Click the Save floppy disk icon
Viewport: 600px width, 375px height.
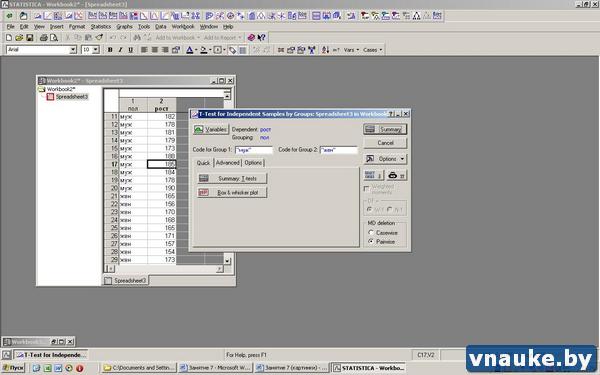[x=29, y=38]
